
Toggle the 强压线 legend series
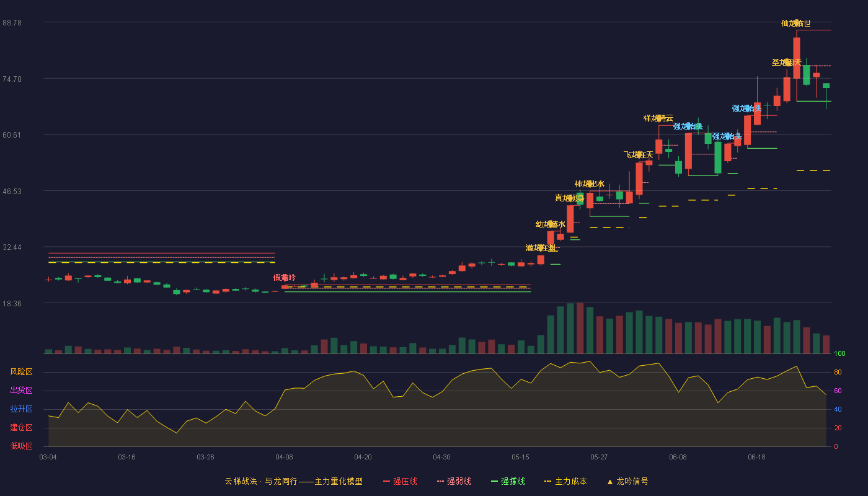point(400,481)
